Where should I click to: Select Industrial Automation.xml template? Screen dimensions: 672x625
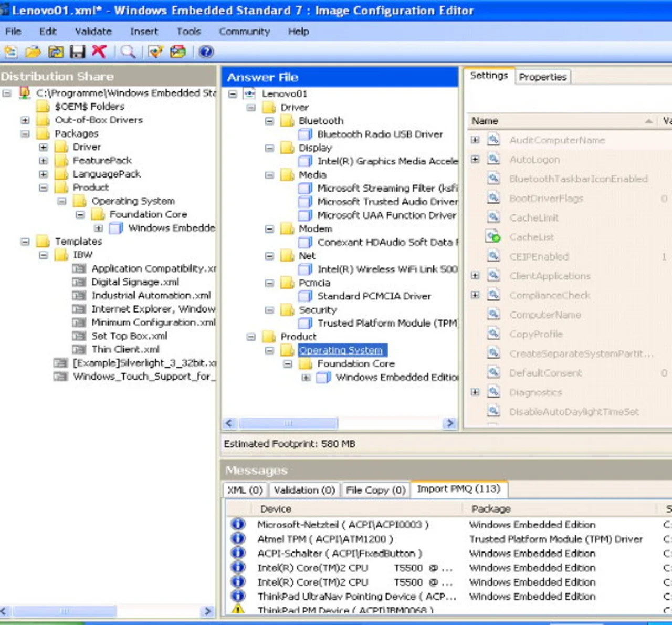pos(151,296)
